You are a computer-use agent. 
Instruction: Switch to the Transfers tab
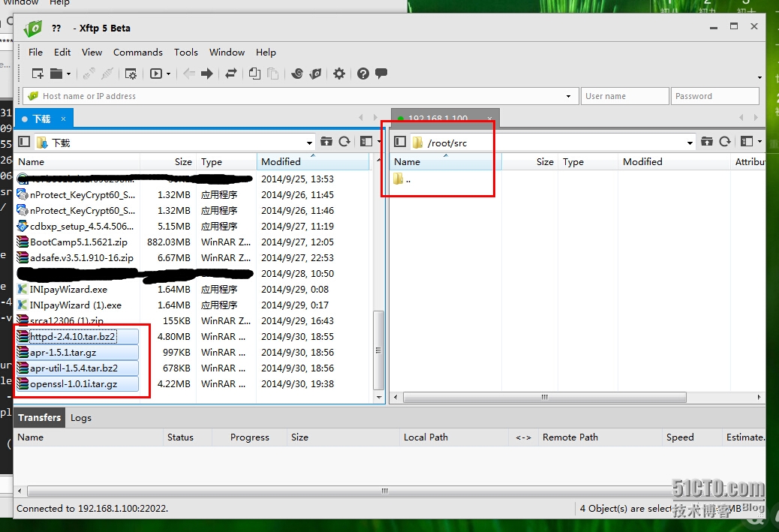click(x=39, y=417)
